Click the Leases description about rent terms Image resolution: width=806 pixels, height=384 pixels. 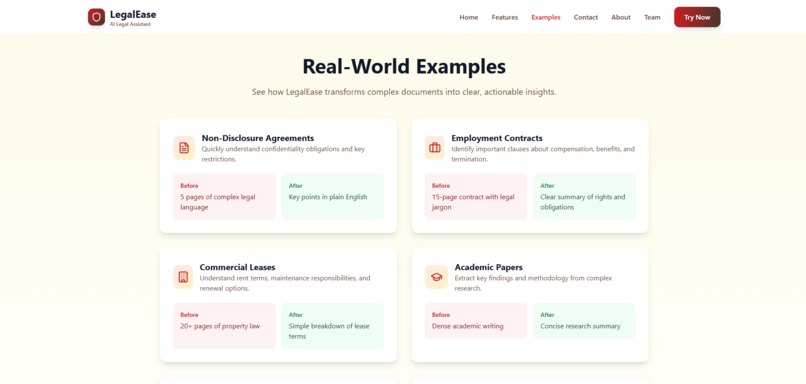285,283
